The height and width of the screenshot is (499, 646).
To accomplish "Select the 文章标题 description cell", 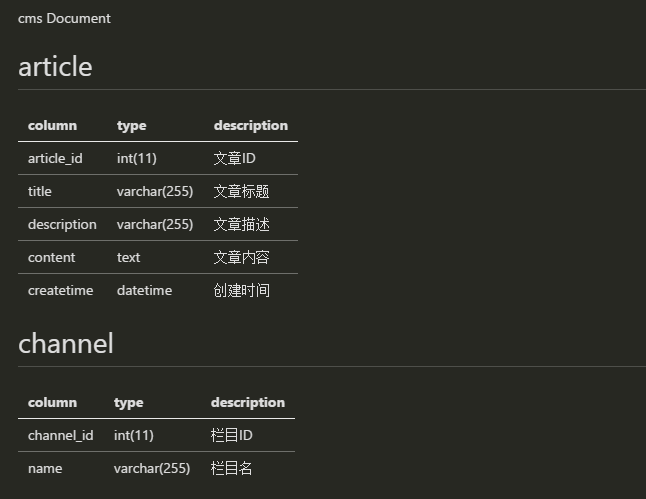I will point(241,191).
